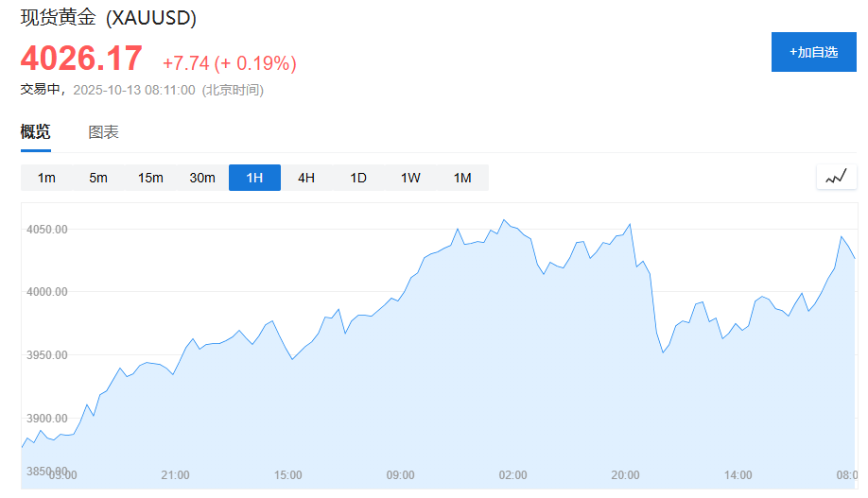Click the +7.74 (+0.19%) change value
868x498 pixels.
pos(230,63)
